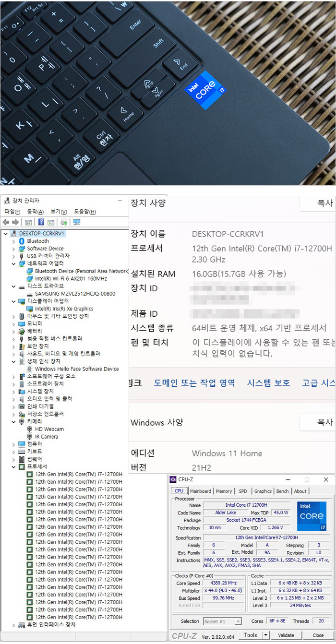Screen dimensions: 336x644
Task: Collapse the 디스크 드라이브 branch
Action: (x=13, y=286)
